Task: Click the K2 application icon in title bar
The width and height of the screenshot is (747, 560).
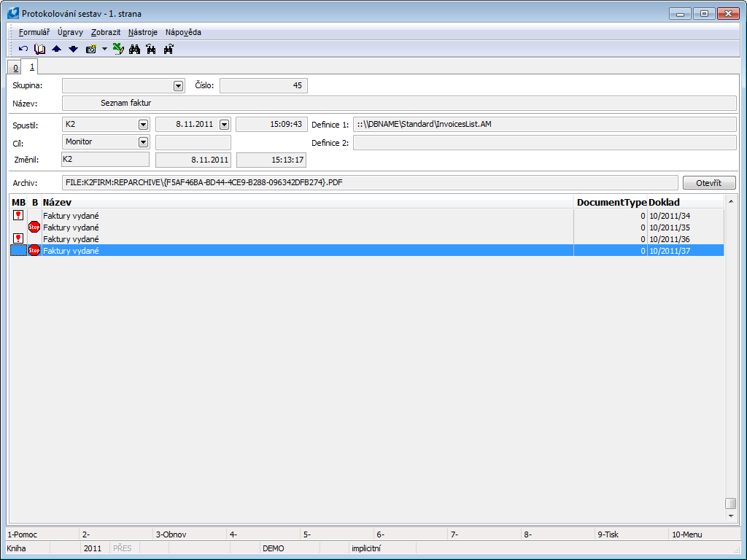Action: click(13, 13)
